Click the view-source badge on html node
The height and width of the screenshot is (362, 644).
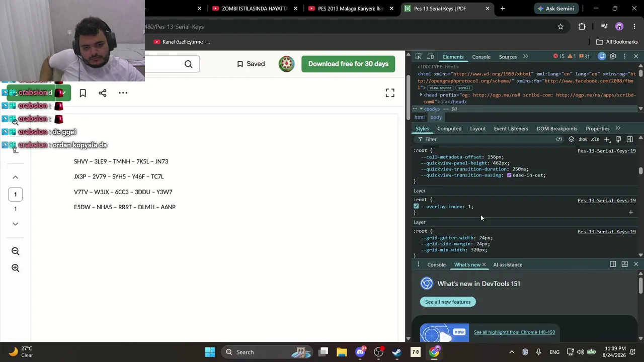440,88
